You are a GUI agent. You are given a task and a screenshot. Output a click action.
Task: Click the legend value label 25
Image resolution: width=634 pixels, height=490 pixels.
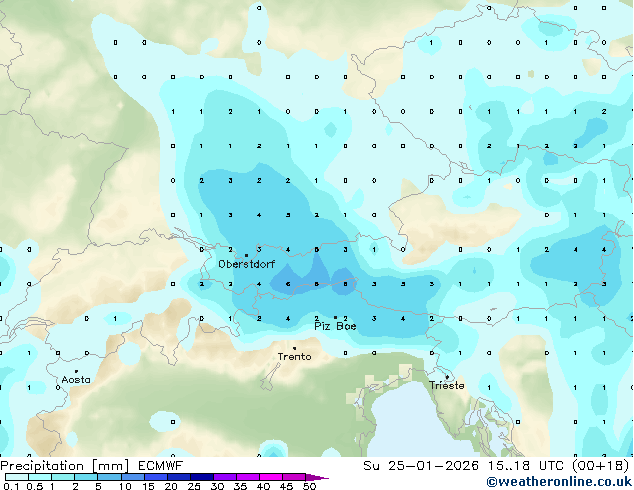[x=194, y=486]
